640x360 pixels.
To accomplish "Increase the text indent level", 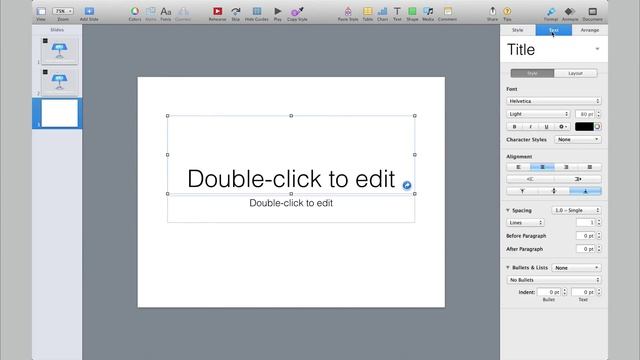I will tap(578, 179).
